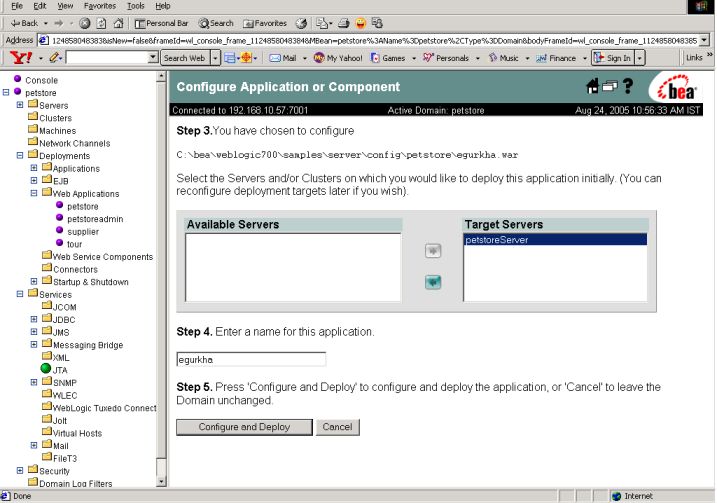Click the Yahoo toolbar pencil icon
717x503 pixels.
54,58
